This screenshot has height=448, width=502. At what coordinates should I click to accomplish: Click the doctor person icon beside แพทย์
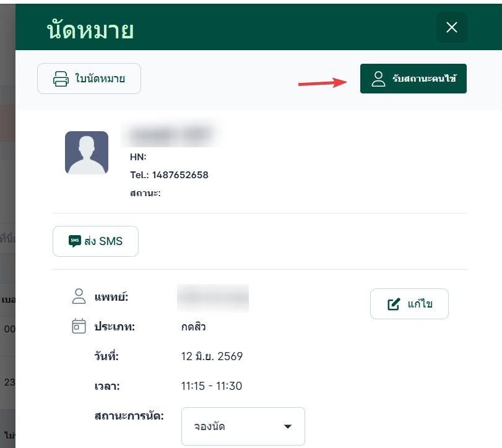(x=79, y=296)
